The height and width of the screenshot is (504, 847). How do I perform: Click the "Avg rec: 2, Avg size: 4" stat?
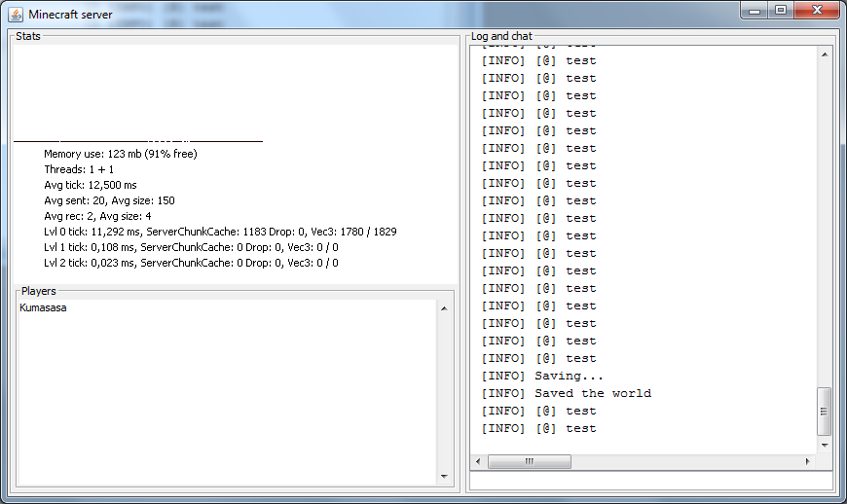[x=97, y=216]
